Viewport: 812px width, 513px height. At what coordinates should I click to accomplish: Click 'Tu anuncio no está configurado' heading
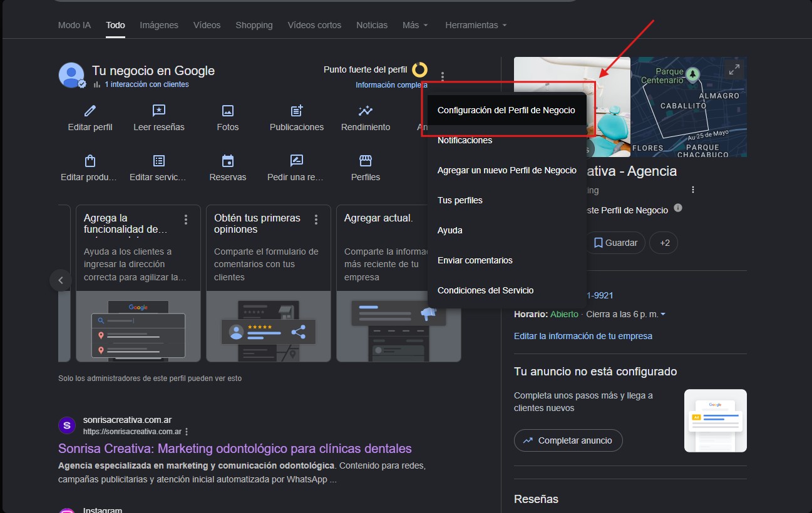595,372
